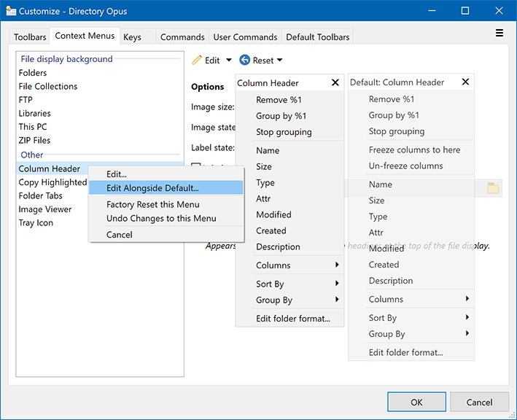The width and height of the screenshot is (517, 420).
Task: Switch to the Commands tab
Action: pyautogui.click(x=182, y=37)
